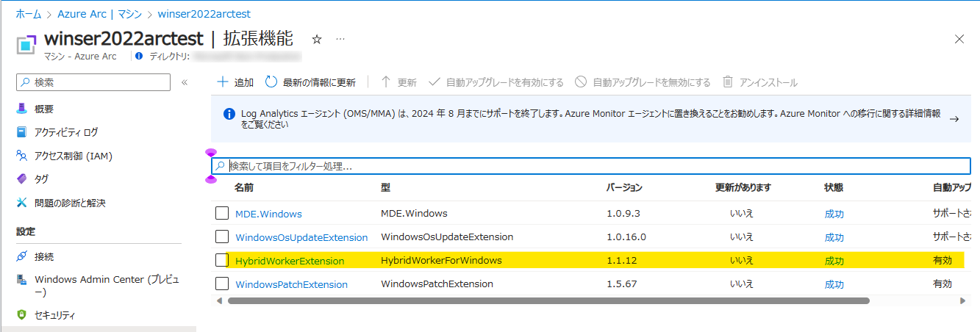This screenshot has width=980, height=332.
Task: Open the MDE.Windows extension link
Action: (x=268, y=214)
